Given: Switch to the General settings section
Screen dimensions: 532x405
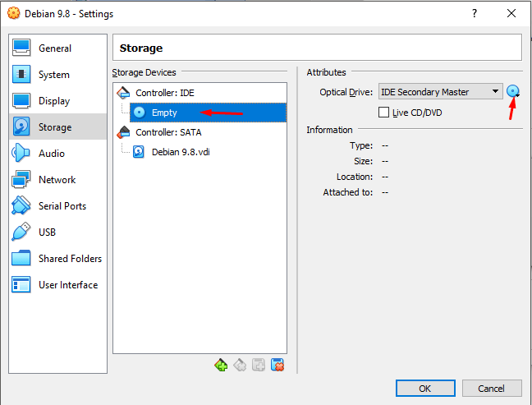Looking at the screenshot, I should click(54, 48).
